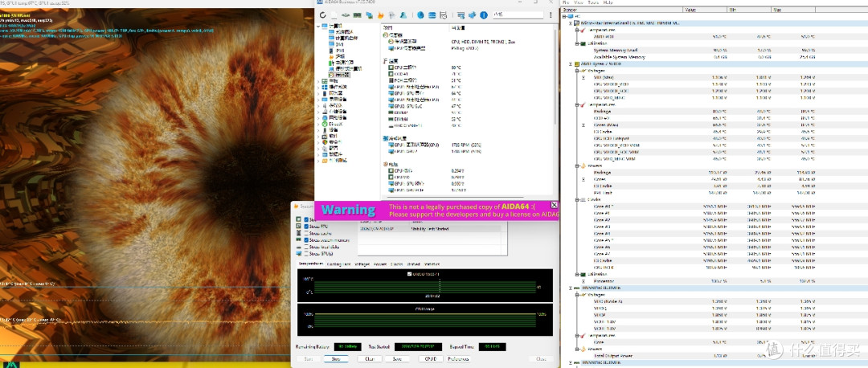Expand the VID (Max) row in HWiNFO
Screen dimensions: 868x368
pos(583,77)
